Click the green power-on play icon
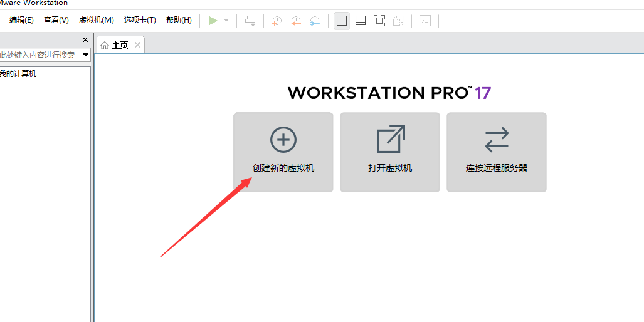The width and height of the screenshot is (644, 322). click(x=213, y=21)
